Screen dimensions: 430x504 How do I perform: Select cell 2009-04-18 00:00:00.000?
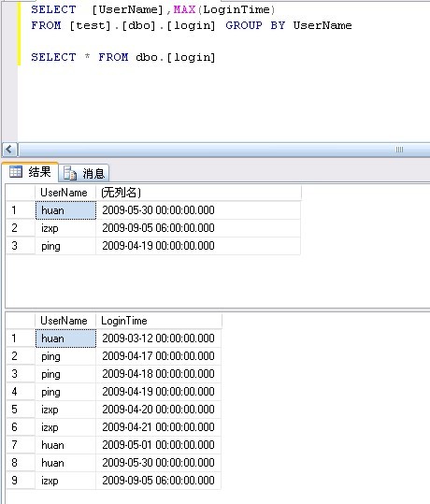tap(158, 374)
